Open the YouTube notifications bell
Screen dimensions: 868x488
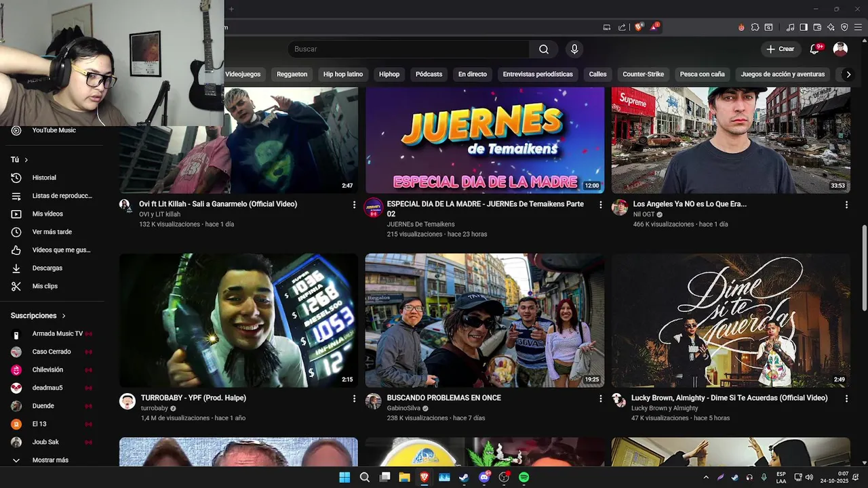pyautogui.click(x=815, y=49)
